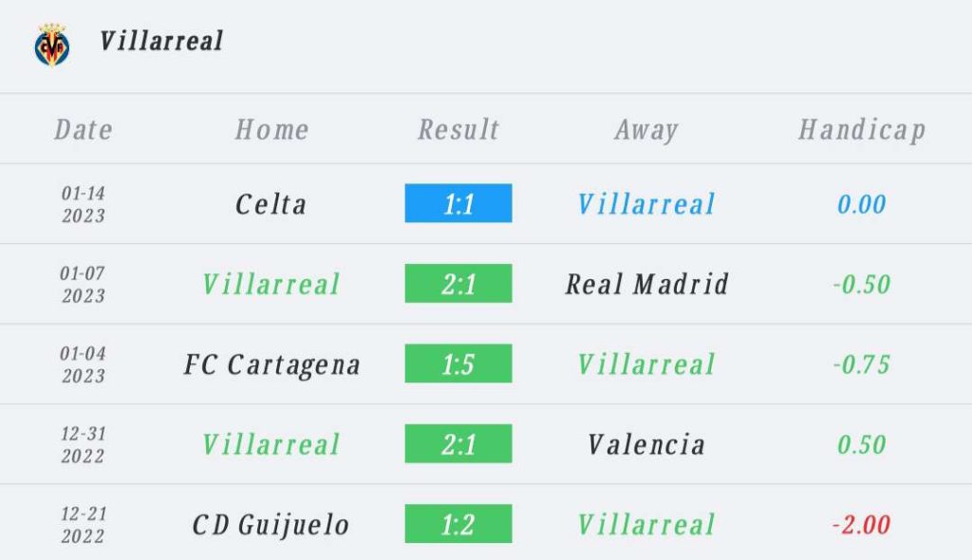Open the 1:2 CD Guijuelo result badge
The height and width of the screenshot is (560, 972).
pyautogui.click(x=458, y=523)
